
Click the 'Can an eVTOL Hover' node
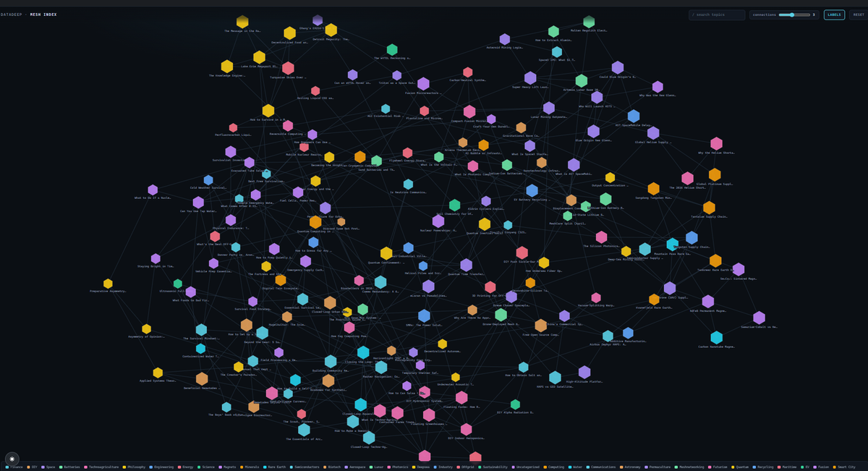tap(352, 75)
